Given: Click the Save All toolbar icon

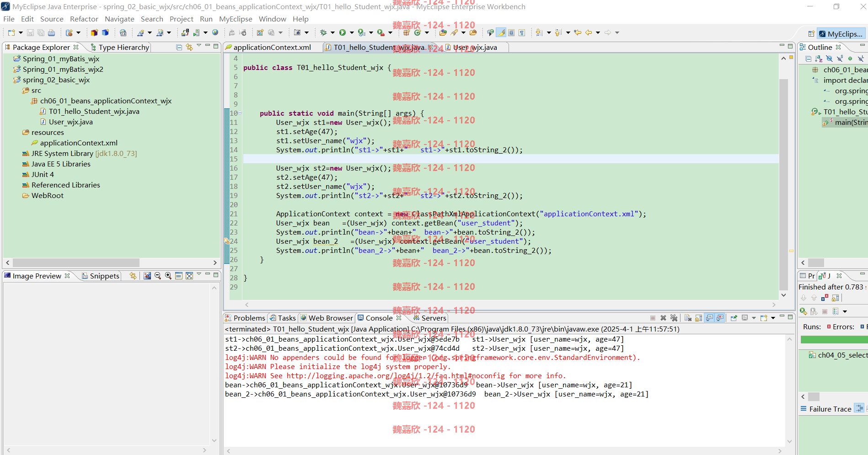Looking at the screenshot, I should [41, 32].
